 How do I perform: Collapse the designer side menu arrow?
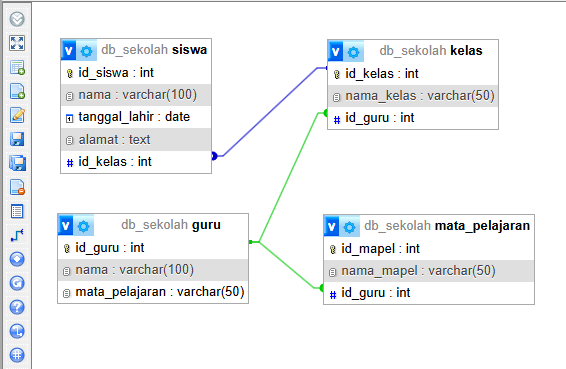[x=17, y=19]
